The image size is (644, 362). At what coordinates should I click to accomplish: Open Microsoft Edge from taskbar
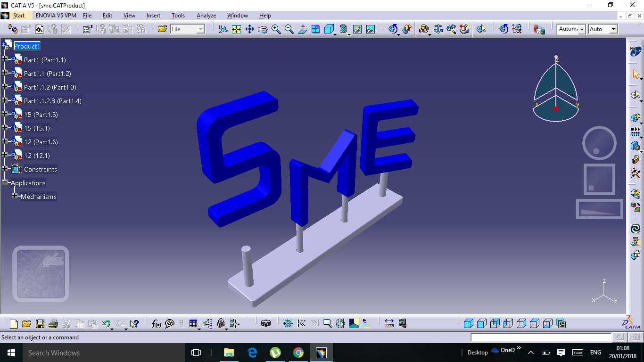(252, 353)
